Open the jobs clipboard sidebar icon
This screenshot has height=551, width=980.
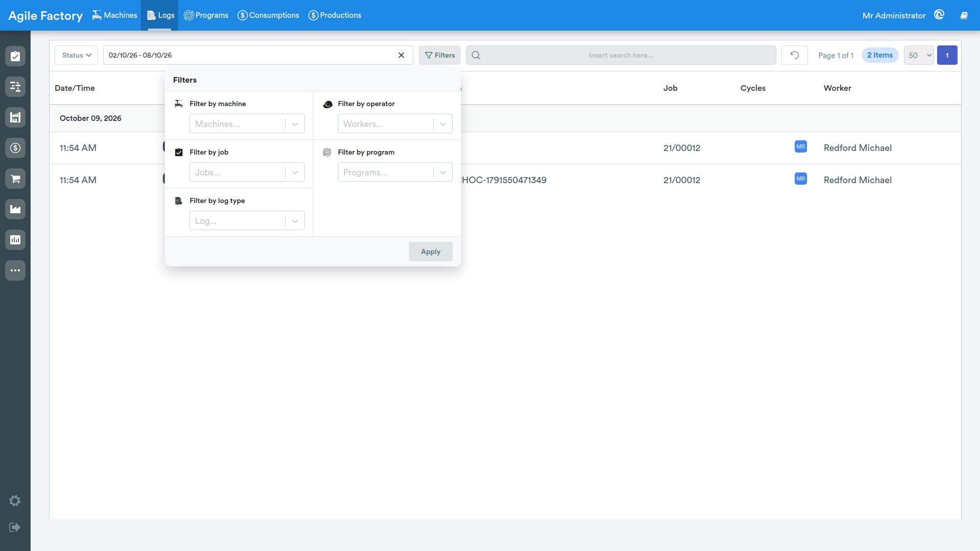[15, 56]
